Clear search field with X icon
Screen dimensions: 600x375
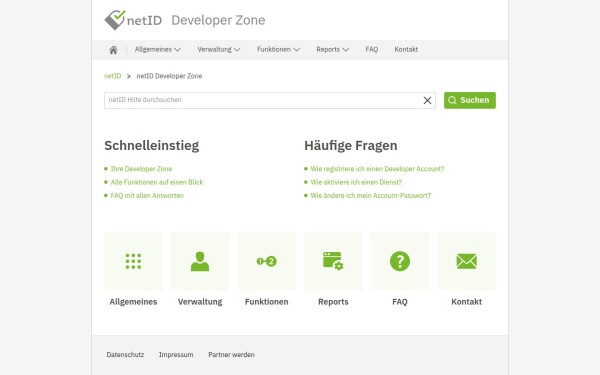[427, 100]
